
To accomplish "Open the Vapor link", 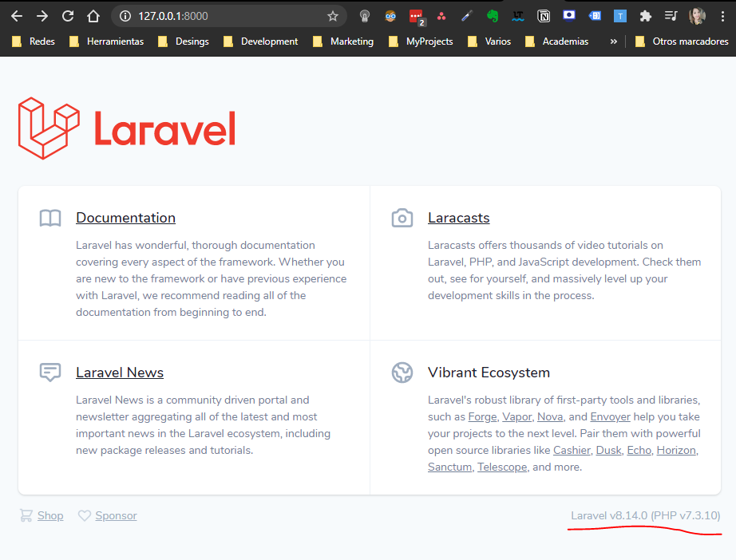I will coord(517,416).
